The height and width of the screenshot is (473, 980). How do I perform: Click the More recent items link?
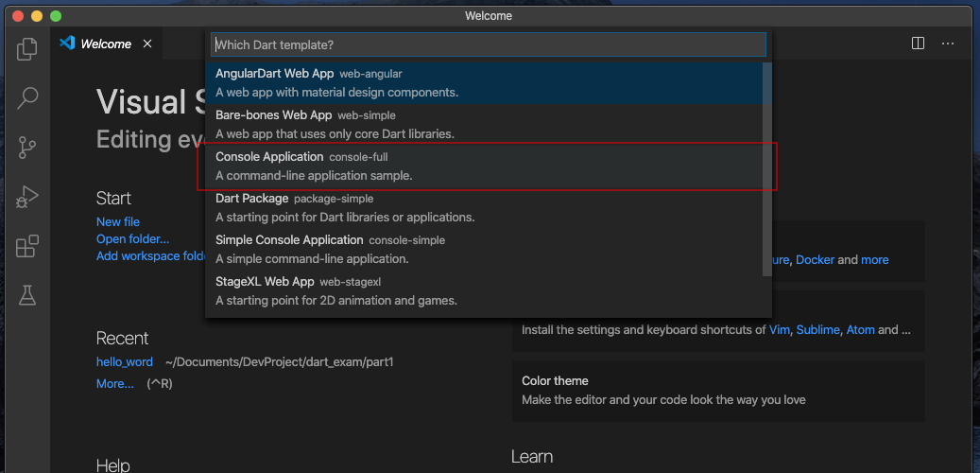115,384
